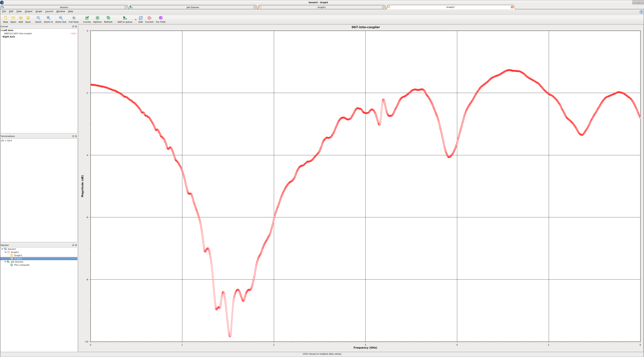
Task: Close the Session panel
Action: [76, 245]
